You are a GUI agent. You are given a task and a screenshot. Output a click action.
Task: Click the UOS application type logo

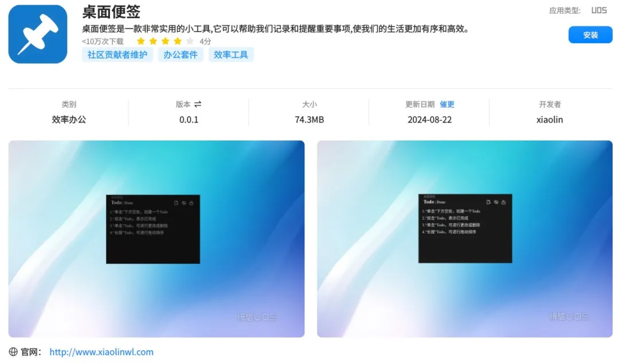coord(599,10)
